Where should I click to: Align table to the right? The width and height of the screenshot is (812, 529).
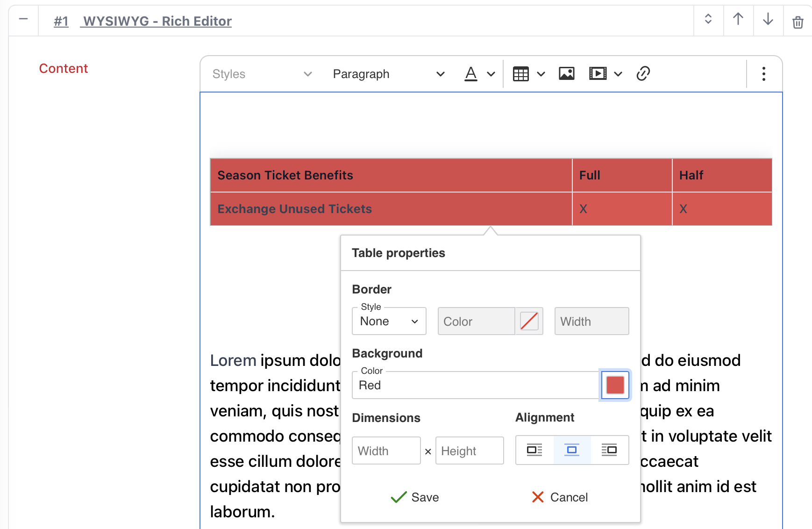pos(609,450)
